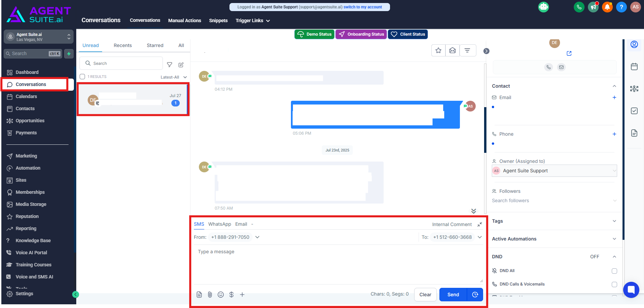This screenshot has width=644, height=308.
Task: Mark conversation as read envelope icon
Action: point(453,50)
